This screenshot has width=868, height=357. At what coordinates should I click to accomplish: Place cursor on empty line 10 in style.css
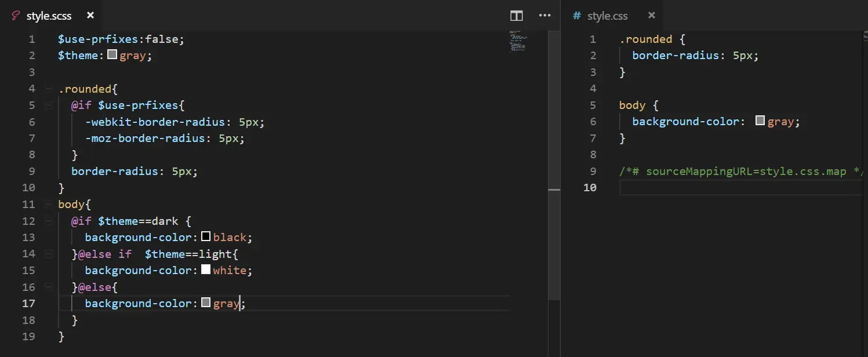(725, 187)
